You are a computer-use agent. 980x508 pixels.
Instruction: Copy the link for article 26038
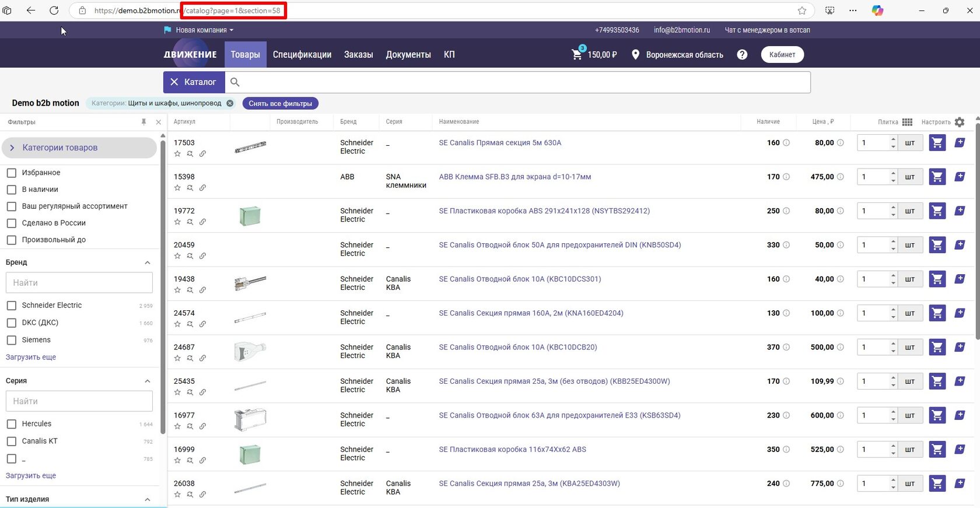point(202,495)
